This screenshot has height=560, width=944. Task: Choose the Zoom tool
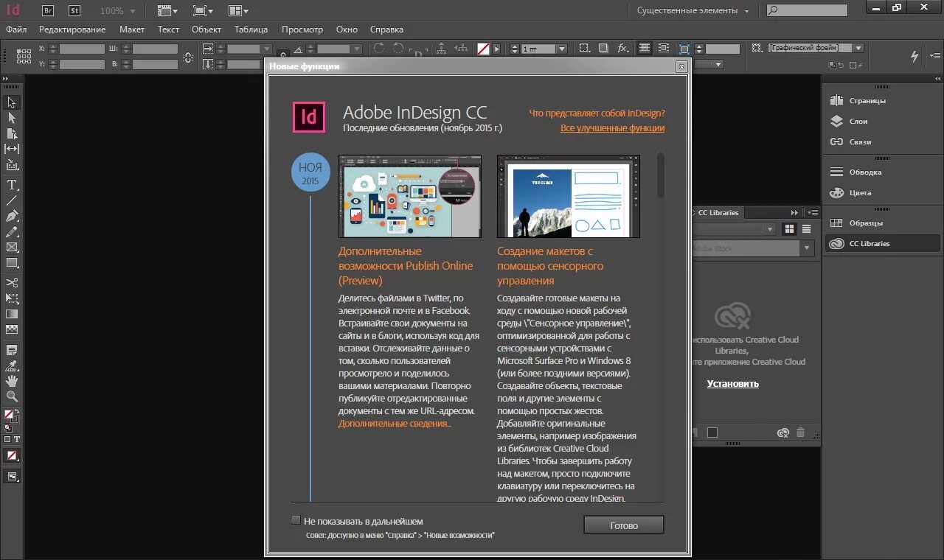12,397
